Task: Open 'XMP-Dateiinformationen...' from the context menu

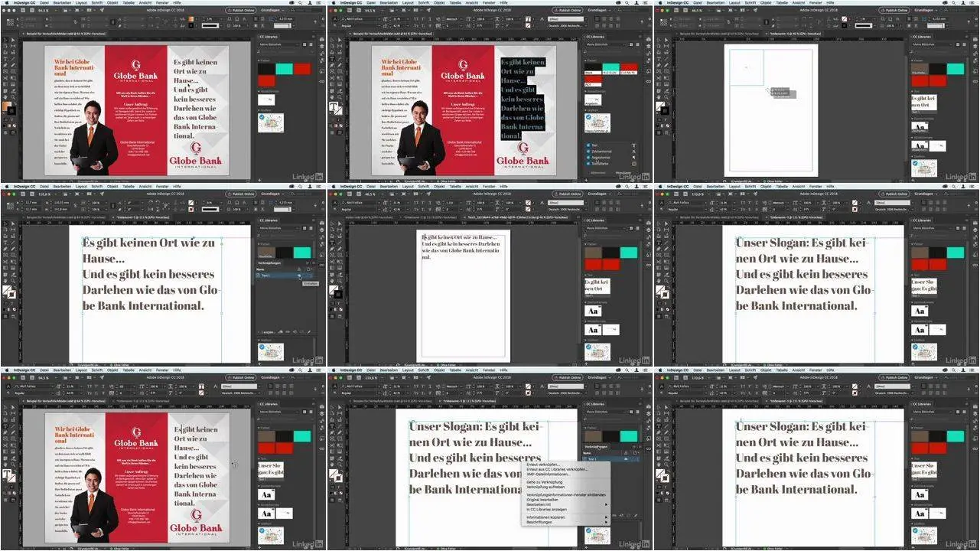Action: pos(549,474)
